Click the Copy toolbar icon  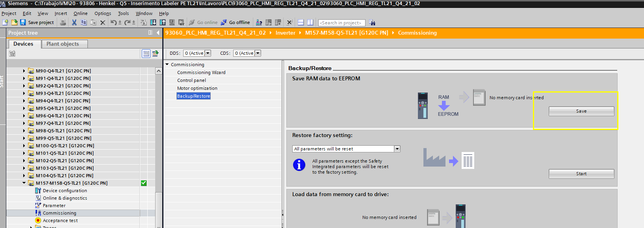pos(84,22)
